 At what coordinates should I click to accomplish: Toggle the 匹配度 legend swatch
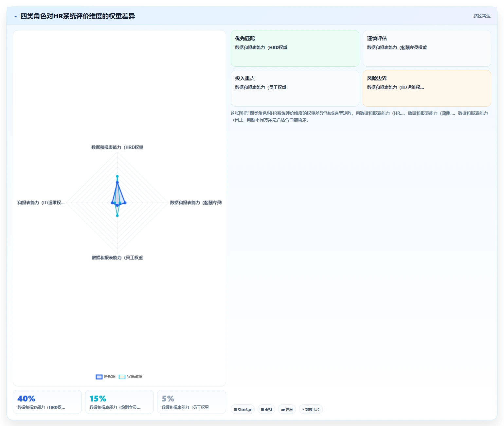tap(99, 377)
